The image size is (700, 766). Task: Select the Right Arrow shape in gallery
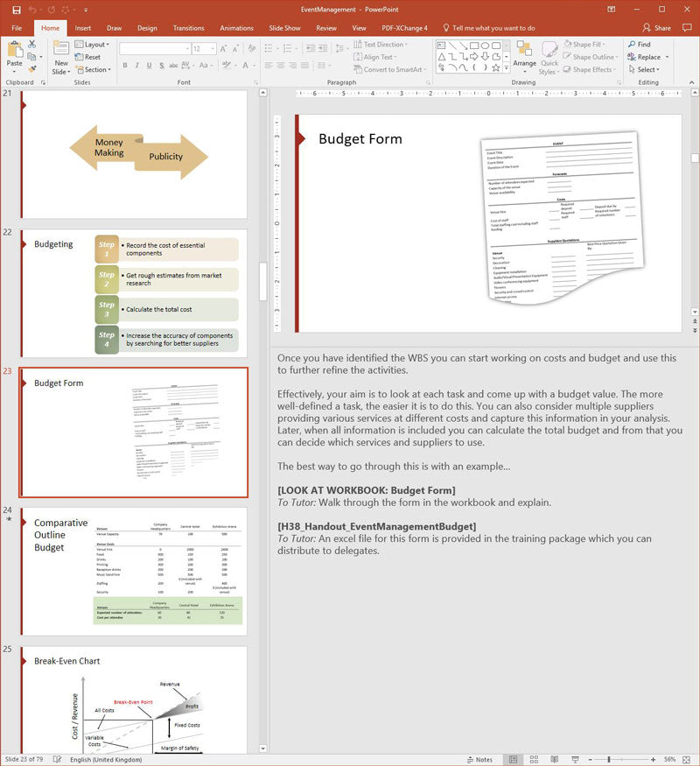474,57
